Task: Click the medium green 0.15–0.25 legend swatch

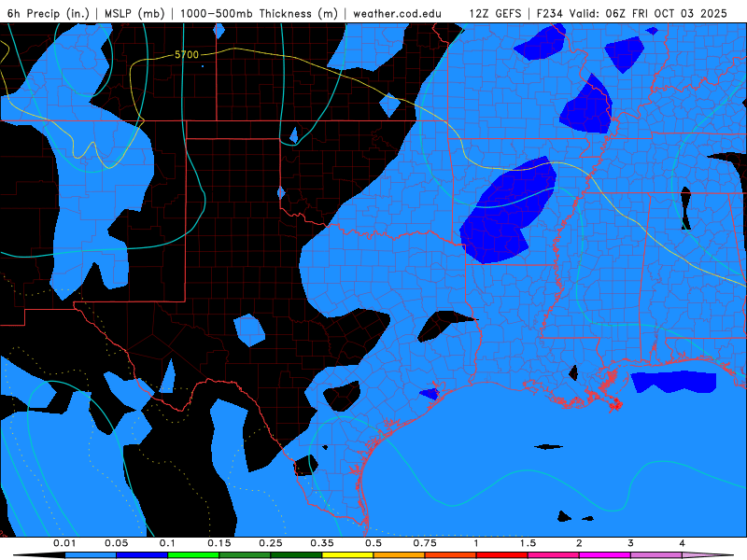Action: coord(245,555)
